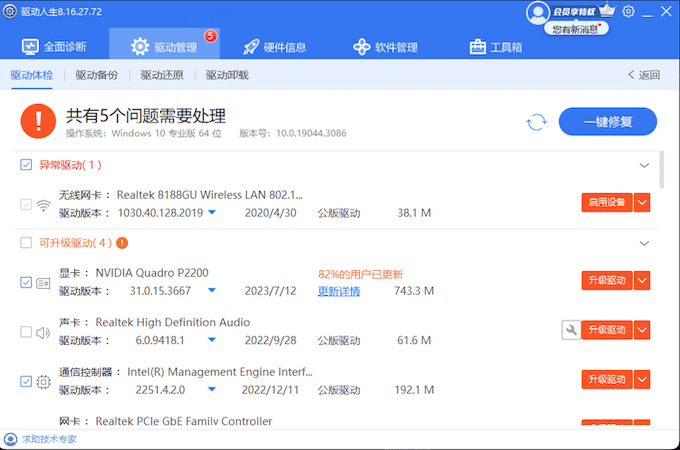
Task: Click the NVIDIA graphics card icon
Action: pyautogui.click(x=43, y=284)
